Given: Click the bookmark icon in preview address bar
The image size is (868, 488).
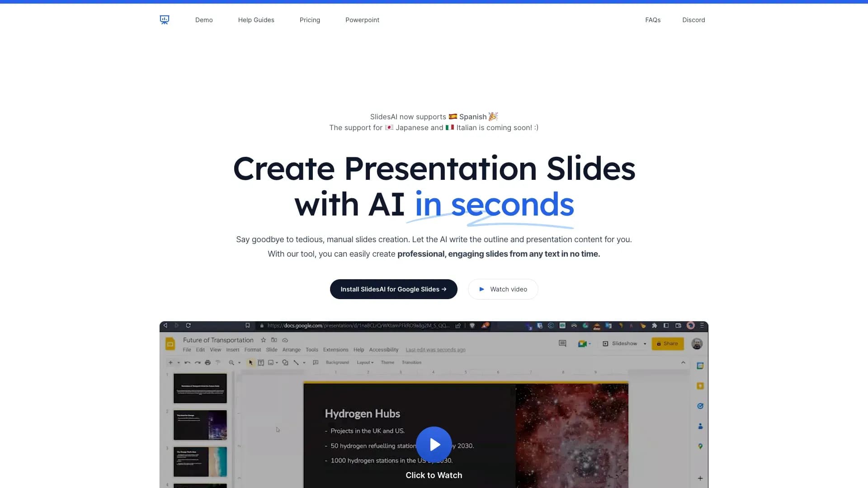Looking at the screenshot, I should [247, 325].
